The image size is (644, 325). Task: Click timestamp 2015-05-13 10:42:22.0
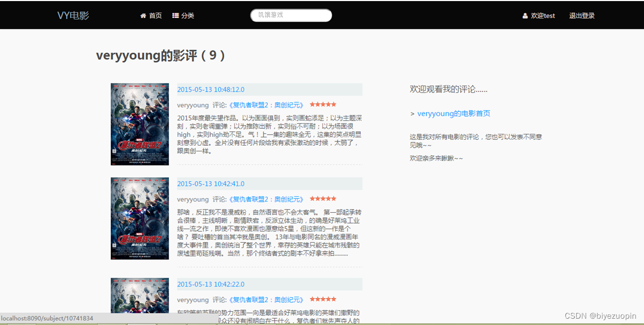point(211,284)
